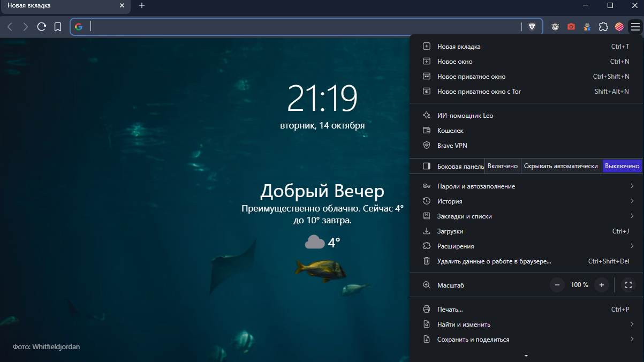Reload the page with the refresh icon

tap(41, 27)
